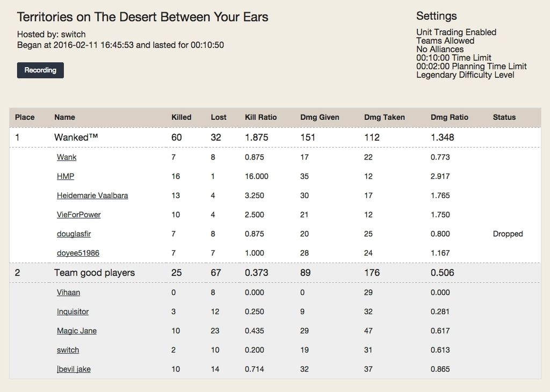
Task: Click the Unit Trading Enabled setting
Action: point(456,32)
